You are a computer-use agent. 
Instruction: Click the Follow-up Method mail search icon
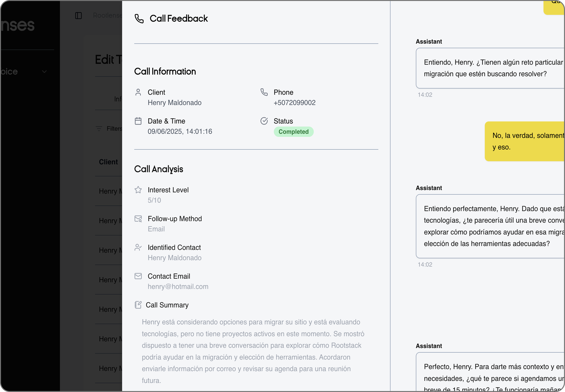[x=138, y=219]
